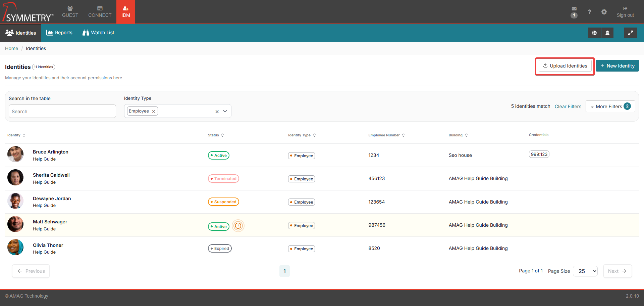644x306 pixels.
Task: Expand the Identity Type dropdown chevron
Action: click(225, 111)
